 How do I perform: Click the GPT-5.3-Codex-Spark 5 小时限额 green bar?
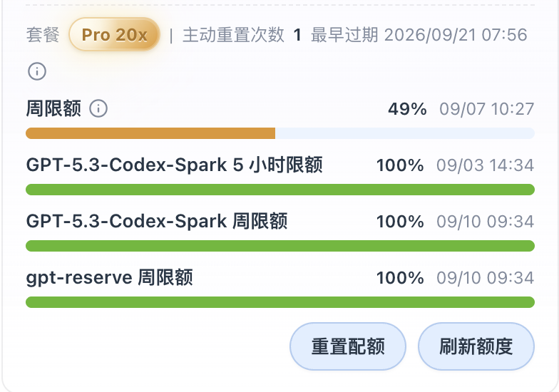coord(280,190)
